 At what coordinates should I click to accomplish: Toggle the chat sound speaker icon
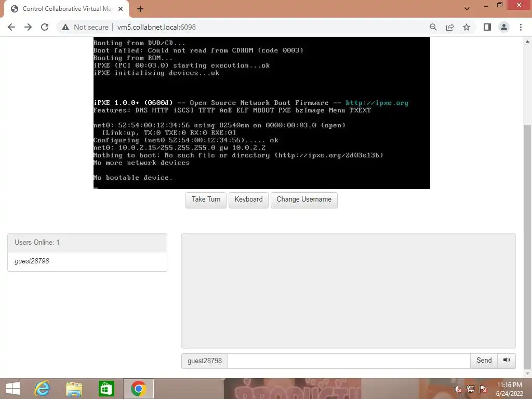pos(507,361)
